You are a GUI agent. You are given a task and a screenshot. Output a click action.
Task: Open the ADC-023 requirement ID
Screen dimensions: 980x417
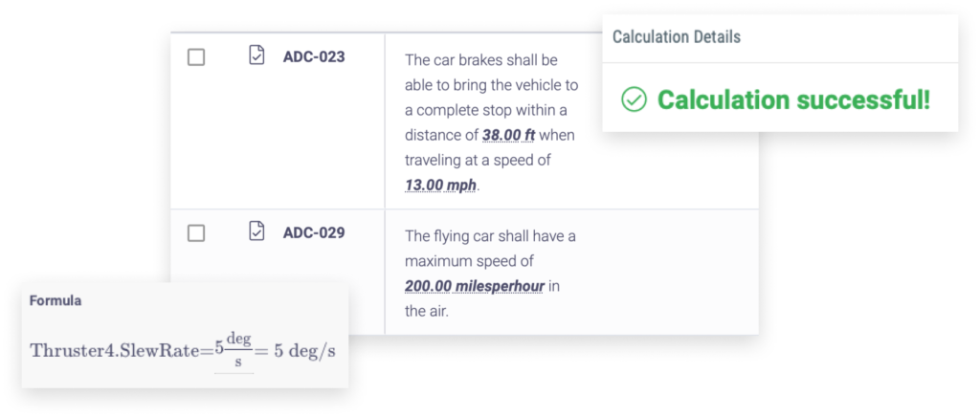click(x=314, y=56)
